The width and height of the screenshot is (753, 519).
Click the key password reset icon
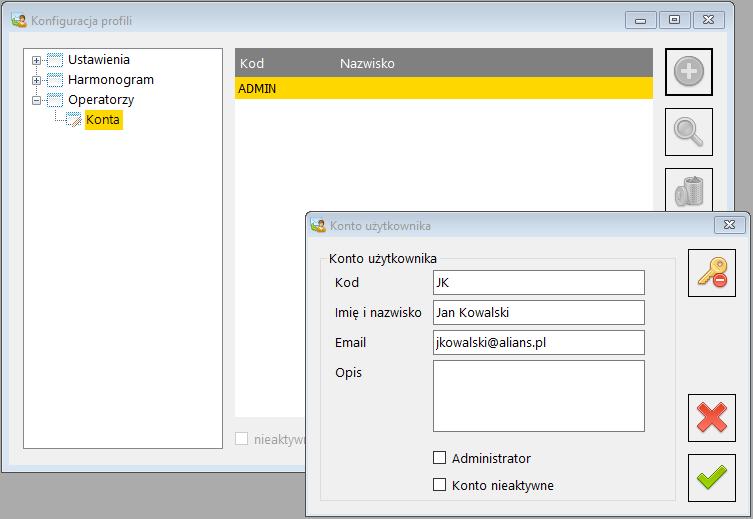tap(712, 273)
